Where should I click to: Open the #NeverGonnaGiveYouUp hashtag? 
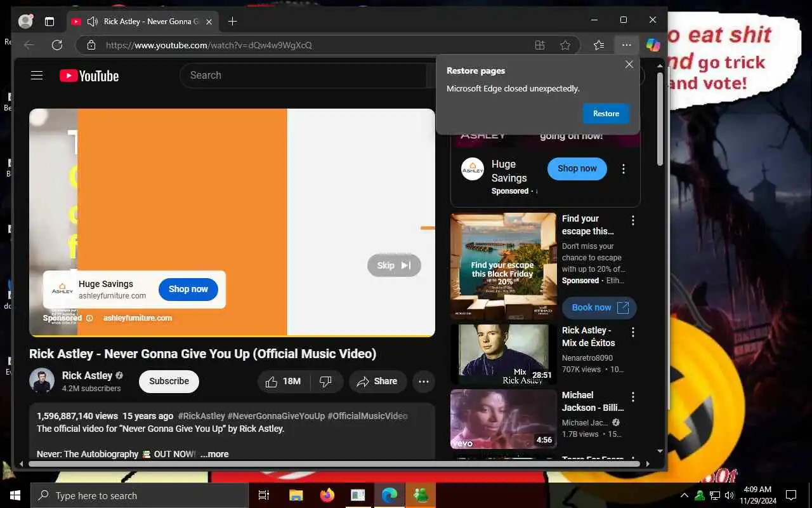[276, 416]
